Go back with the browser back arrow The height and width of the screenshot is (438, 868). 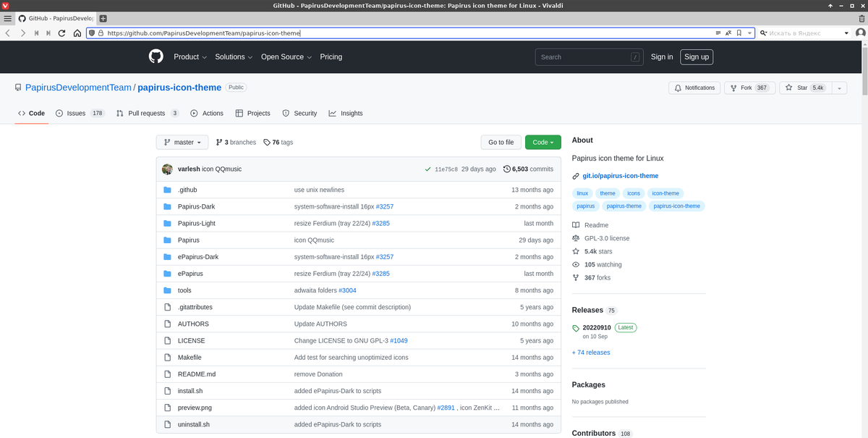pos(8,33)
